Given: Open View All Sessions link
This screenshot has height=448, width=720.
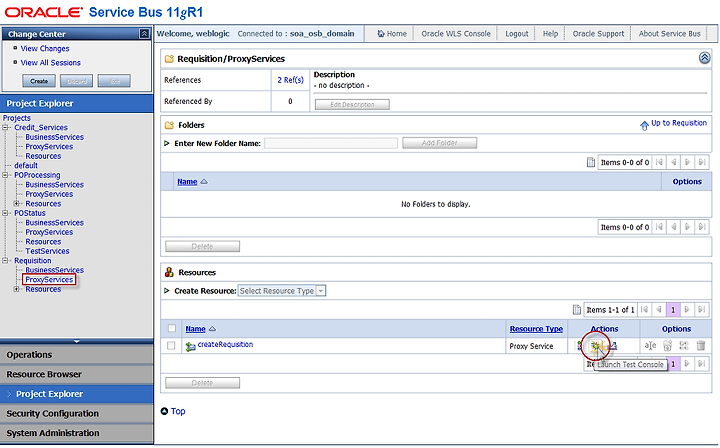Looking at the screenshot, I should [x=51, y=62].
